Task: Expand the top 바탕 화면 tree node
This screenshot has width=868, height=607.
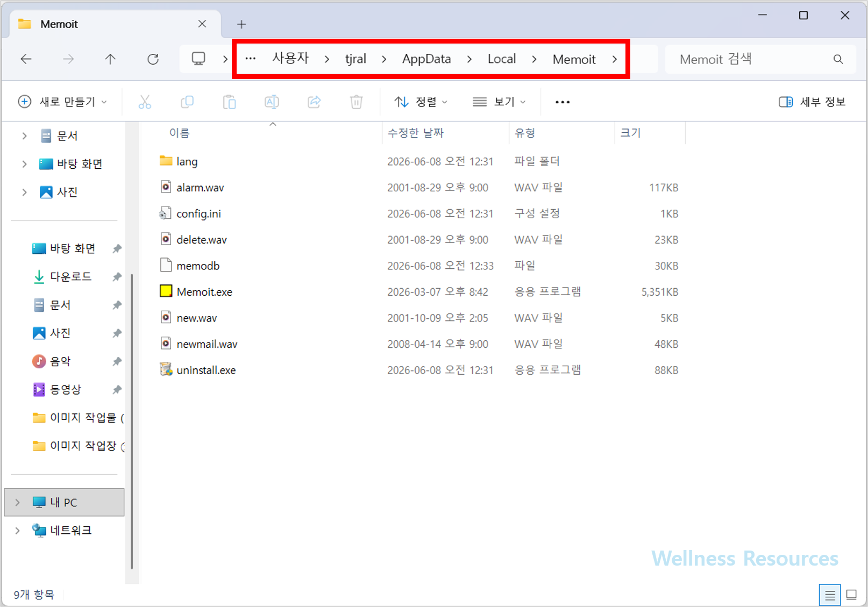Action: click(x=24, y=164)
